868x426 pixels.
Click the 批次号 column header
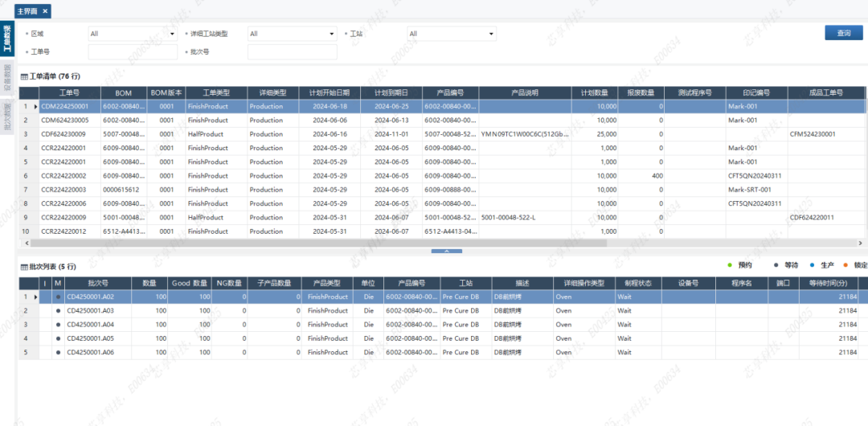(x=98, y=283)
